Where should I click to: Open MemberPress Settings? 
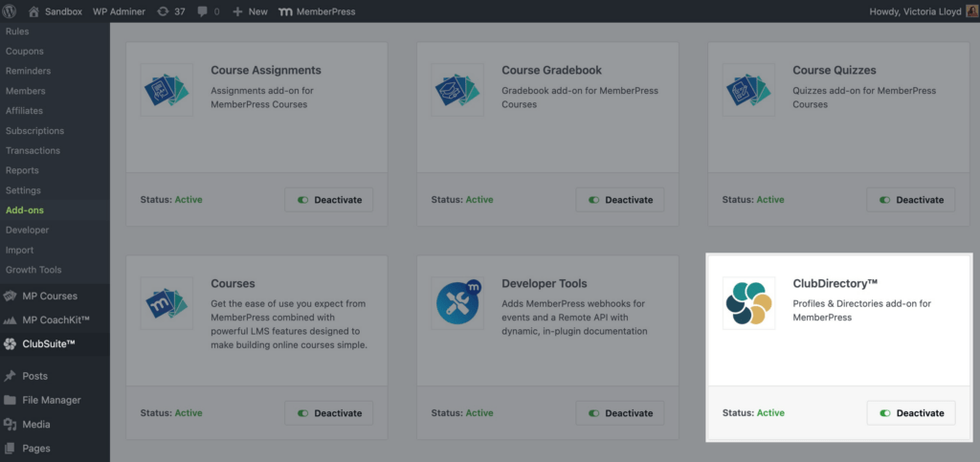pyautogui.click(x=23, y=190)
